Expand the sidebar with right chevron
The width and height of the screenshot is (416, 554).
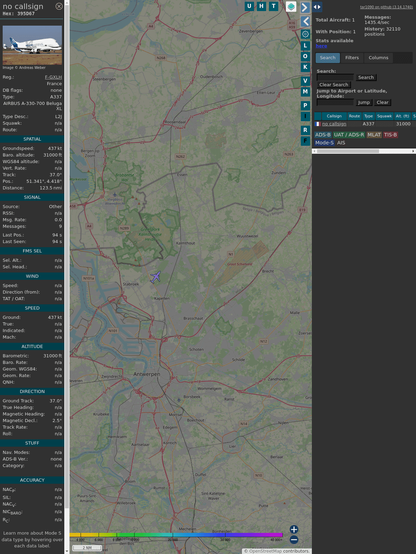click(305, 8)
